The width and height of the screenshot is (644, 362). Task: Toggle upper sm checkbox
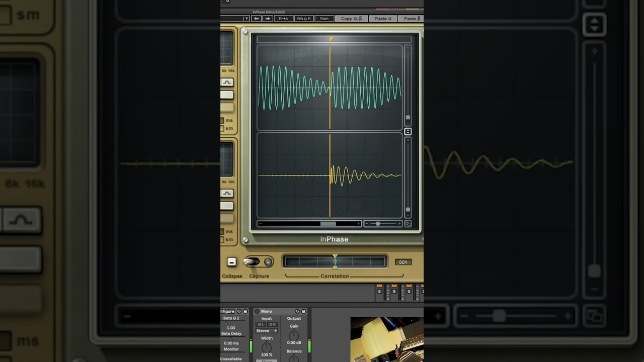point(222,129)
